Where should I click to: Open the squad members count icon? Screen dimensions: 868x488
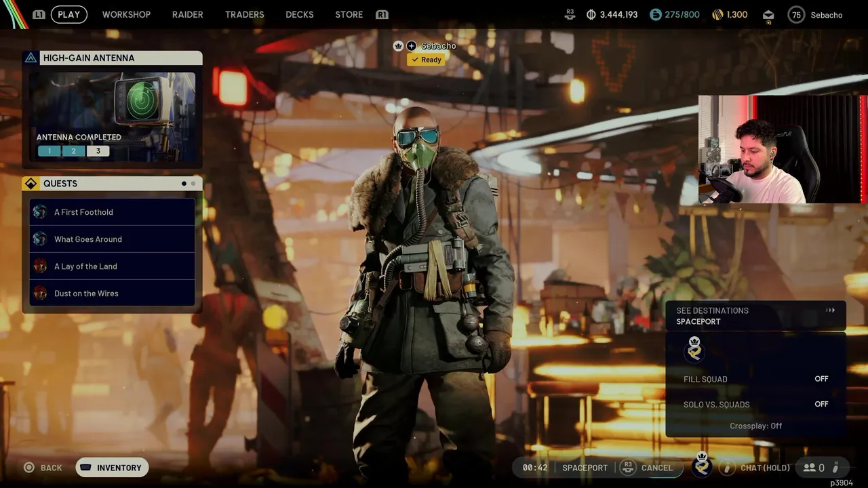[814, 468]
